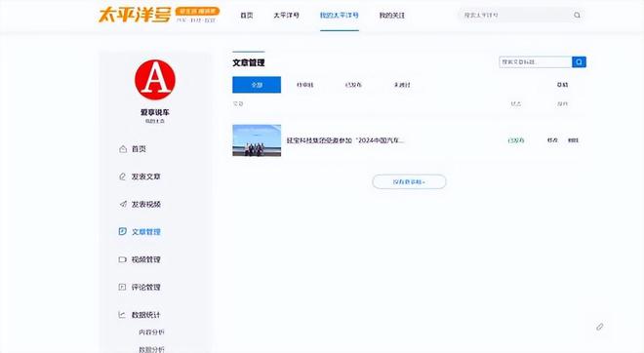Image resolution: width=644 pixels, height=353 pixels.
Task: Click the 发表视频 paper-plane icon
Action: click(x=122, y=204)
